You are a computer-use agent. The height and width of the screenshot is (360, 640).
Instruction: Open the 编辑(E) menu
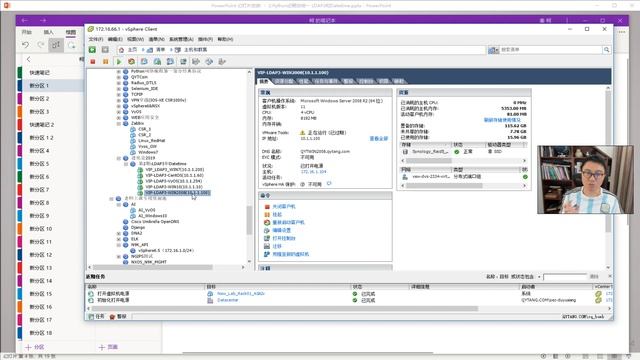coord(115,39)
